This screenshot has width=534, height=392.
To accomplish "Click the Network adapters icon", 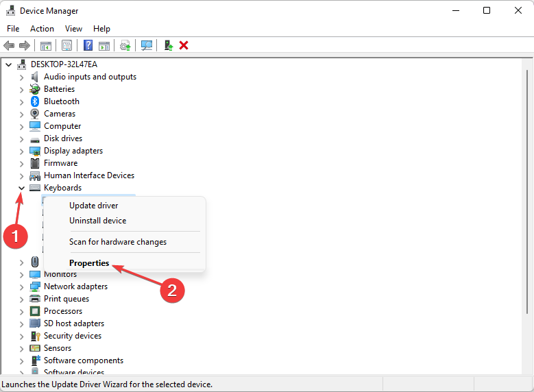I will [35, 286].
